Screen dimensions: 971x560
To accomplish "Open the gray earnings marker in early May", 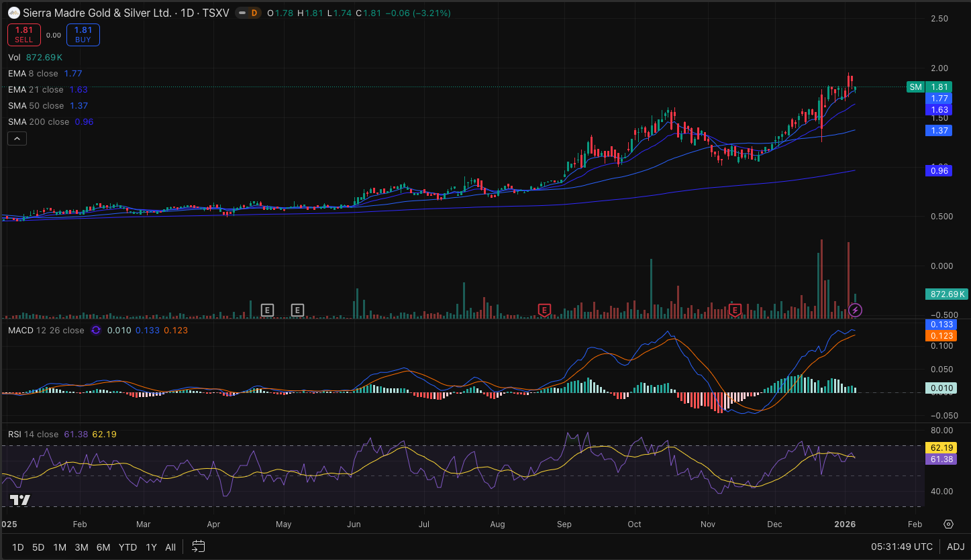I will point(298,310).
